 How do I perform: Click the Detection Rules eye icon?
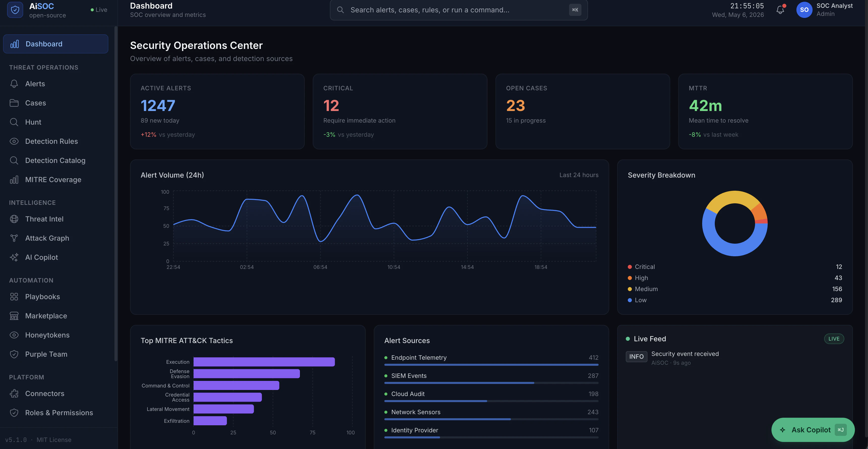tap(14, 141)
